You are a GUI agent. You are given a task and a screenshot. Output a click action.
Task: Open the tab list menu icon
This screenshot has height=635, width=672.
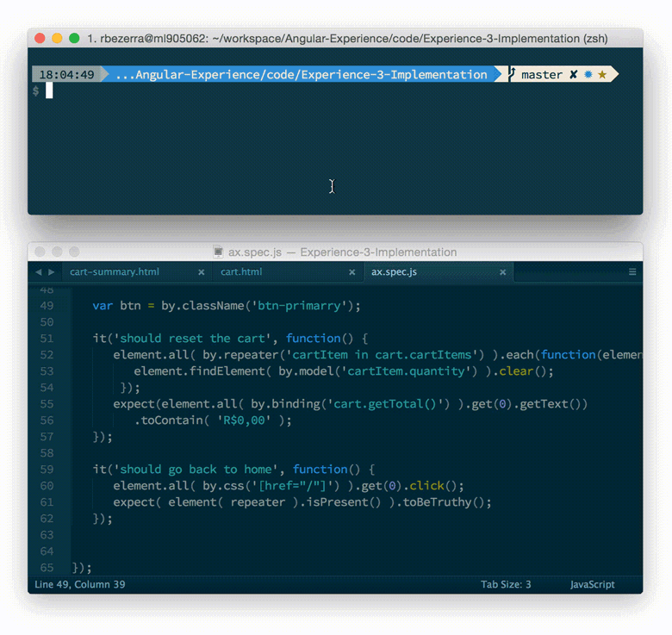(x=632, y=272)
